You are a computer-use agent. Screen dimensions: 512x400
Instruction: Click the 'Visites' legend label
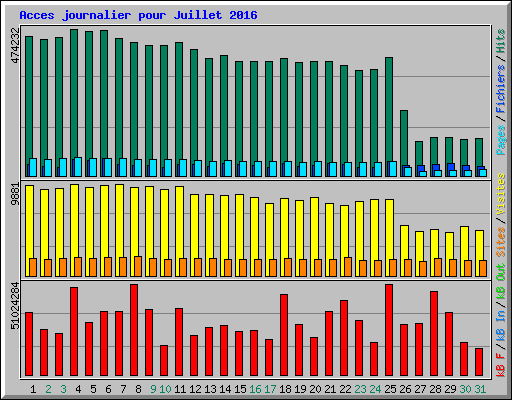[501, 194]
